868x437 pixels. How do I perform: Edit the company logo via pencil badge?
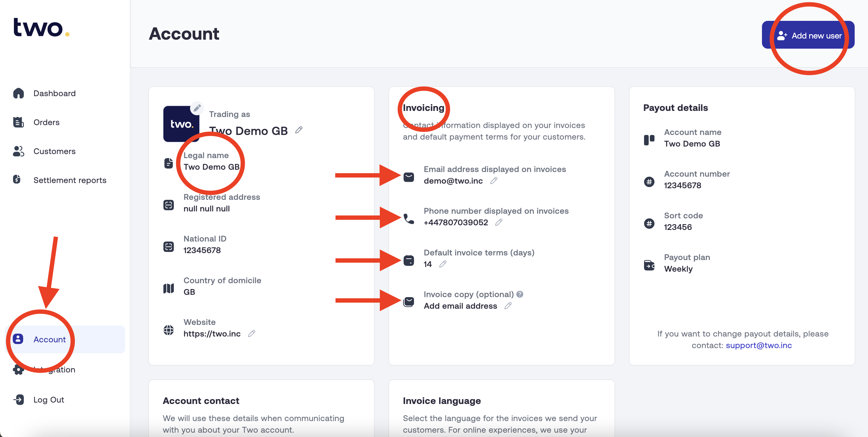pos(197,108)
